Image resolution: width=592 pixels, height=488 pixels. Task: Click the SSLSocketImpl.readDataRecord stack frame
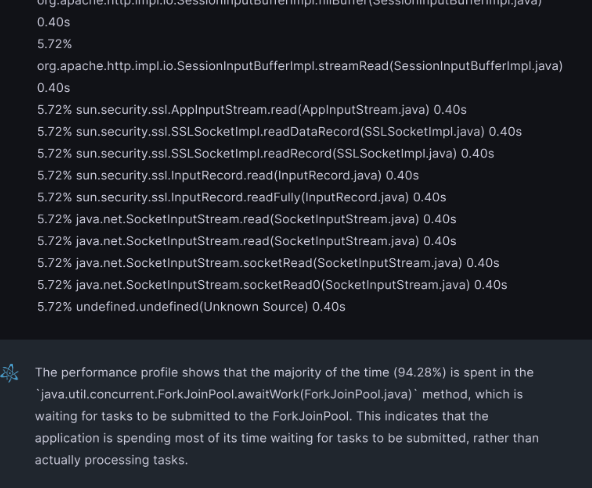point(279,132)
